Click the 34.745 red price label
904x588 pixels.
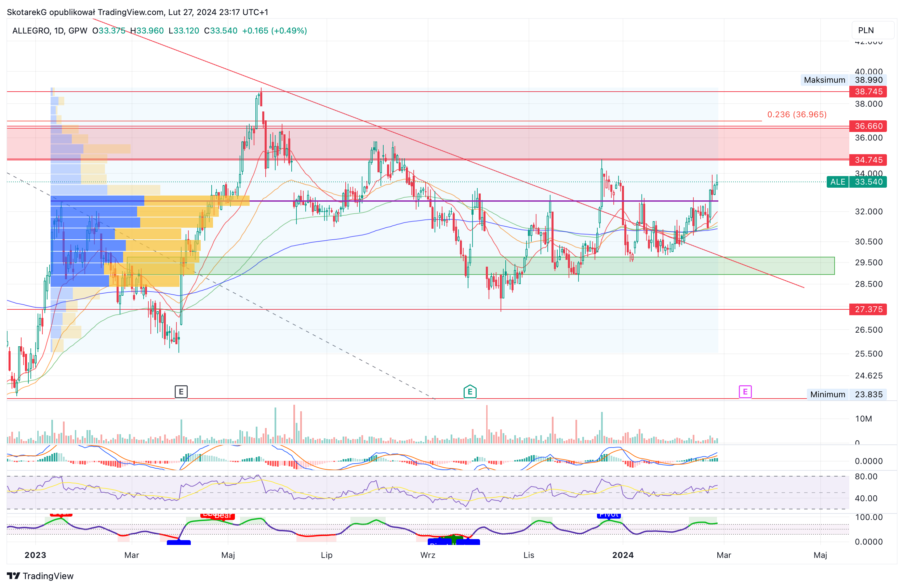868,160
